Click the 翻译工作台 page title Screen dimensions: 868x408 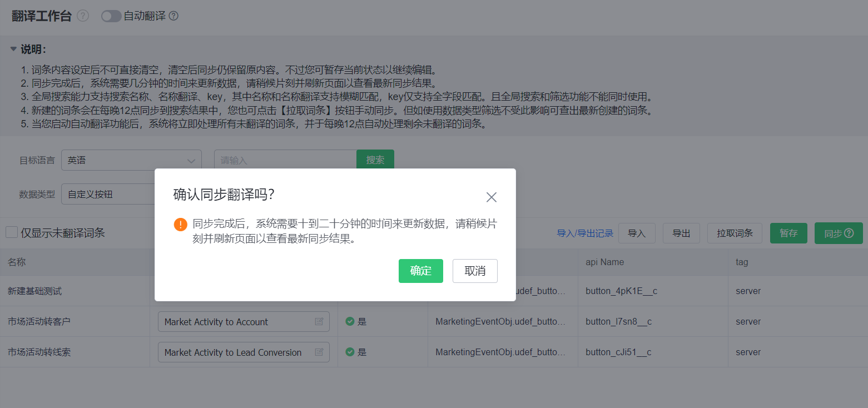[x=42, y=16]
